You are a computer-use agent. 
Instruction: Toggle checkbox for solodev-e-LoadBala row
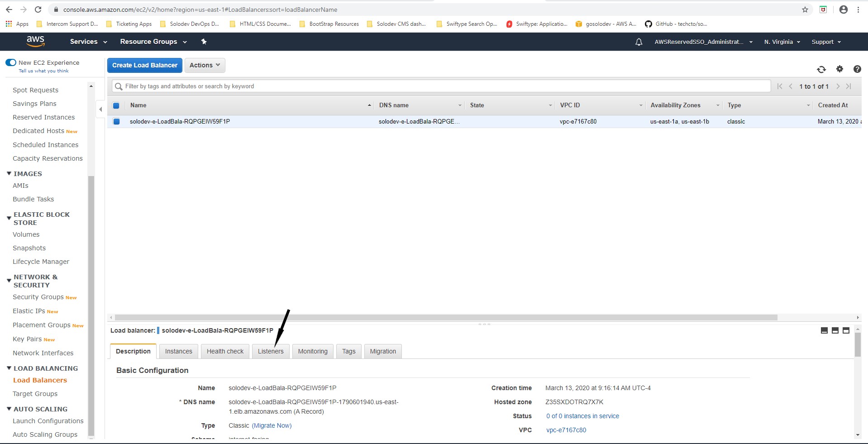coord(116,121)
